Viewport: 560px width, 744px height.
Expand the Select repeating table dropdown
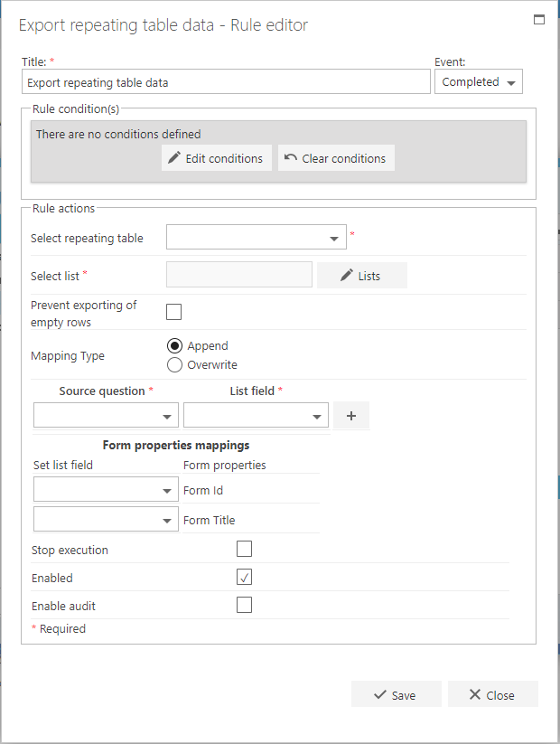point(256,237)
